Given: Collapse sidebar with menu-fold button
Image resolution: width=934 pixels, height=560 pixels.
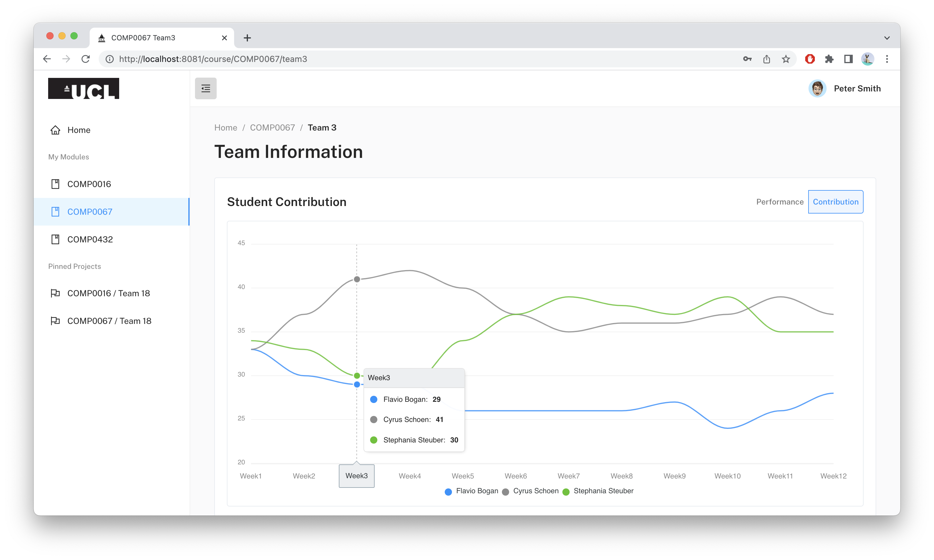Looking at the screenshot, I should pyautogui.click(x=206, y=88).
